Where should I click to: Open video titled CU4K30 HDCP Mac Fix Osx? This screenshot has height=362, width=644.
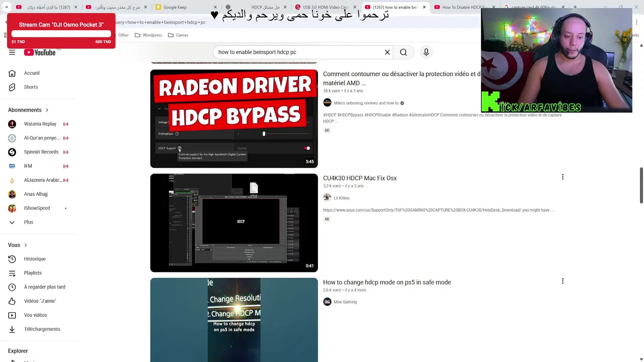pyautogui.click(x=360, y=178)
